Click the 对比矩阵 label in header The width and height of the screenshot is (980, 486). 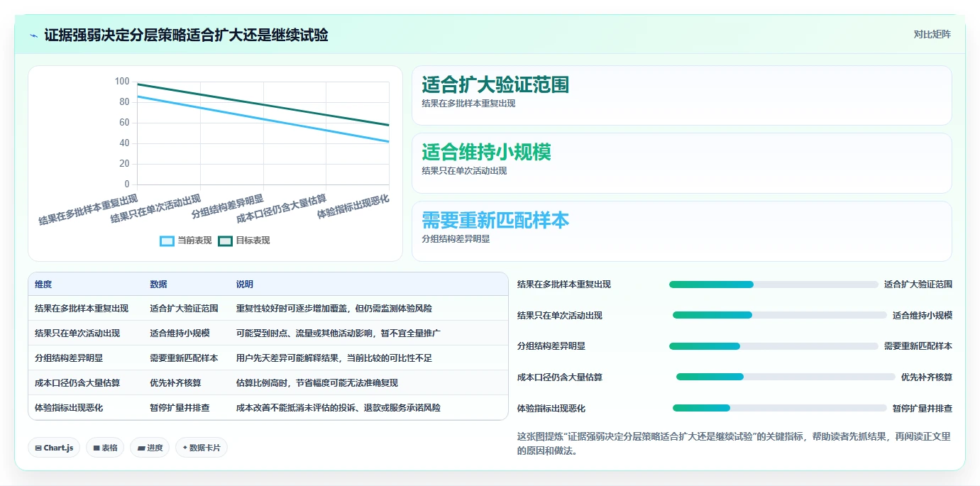coord(932,34)
